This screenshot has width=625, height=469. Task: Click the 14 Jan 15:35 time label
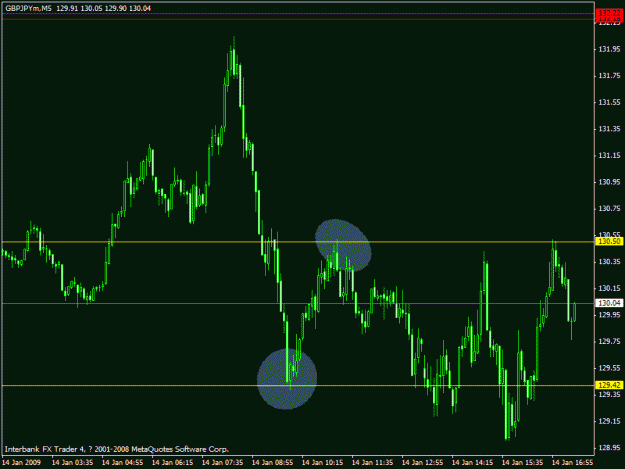523,463
